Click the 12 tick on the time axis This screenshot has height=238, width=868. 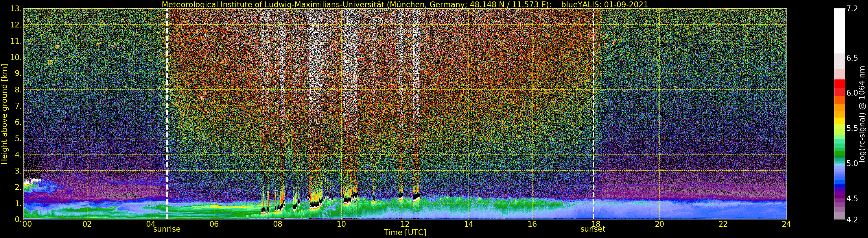click(405, 224)
